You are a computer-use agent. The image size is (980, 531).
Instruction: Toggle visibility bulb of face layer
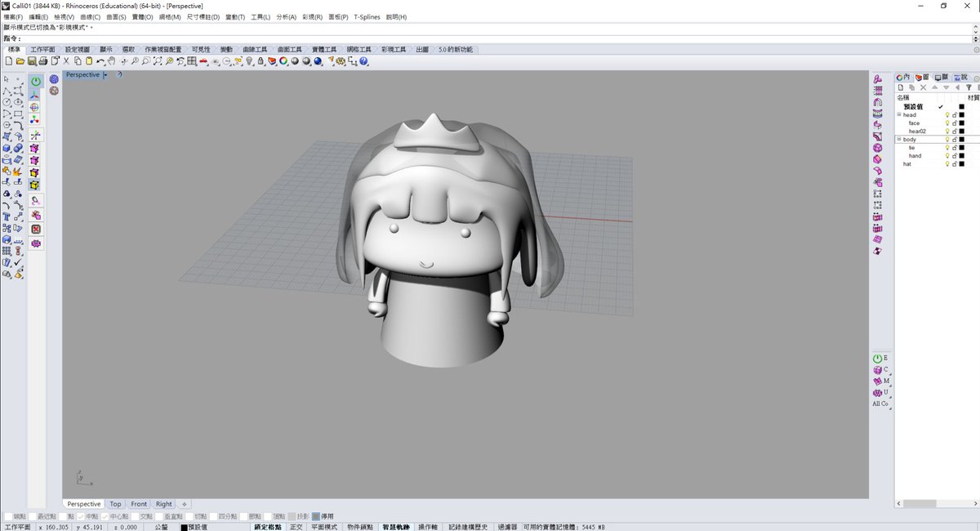coord(947,123)
